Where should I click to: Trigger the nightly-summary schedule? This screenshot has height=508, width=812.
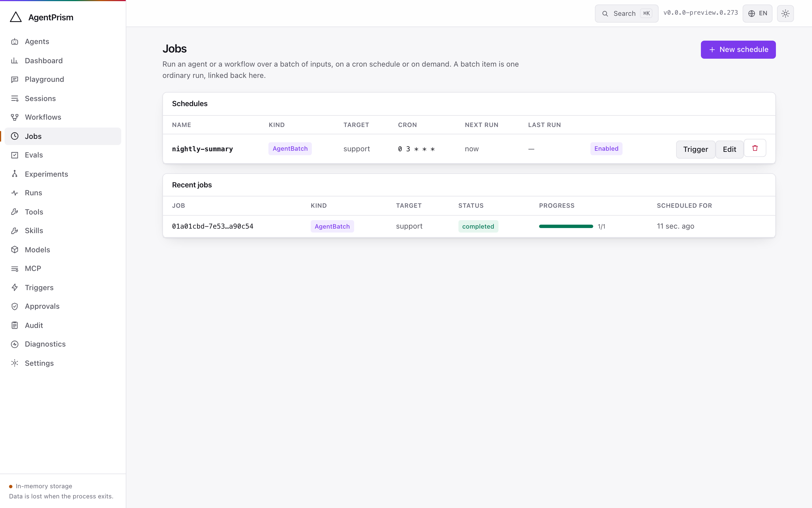click(x=696, y=149)
